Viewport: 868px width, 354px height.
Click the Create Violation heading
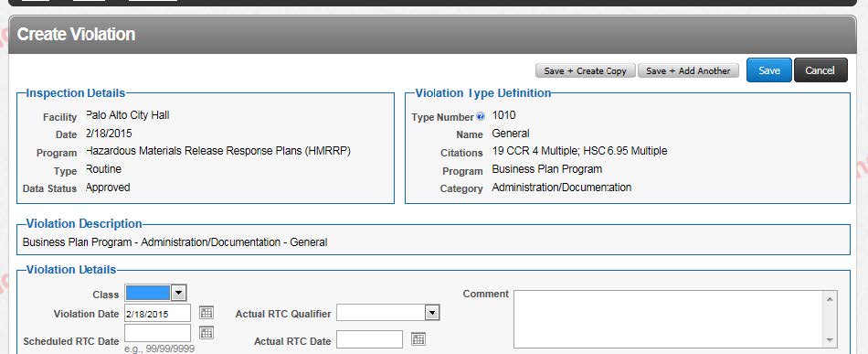click(x=77, y=35)
